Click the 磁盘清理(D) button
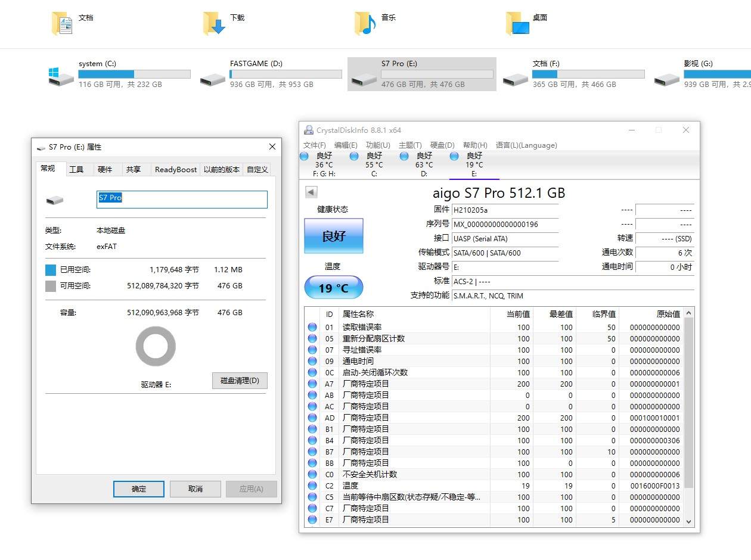Screen dimensions: 751x560 (x=240, y=381)
